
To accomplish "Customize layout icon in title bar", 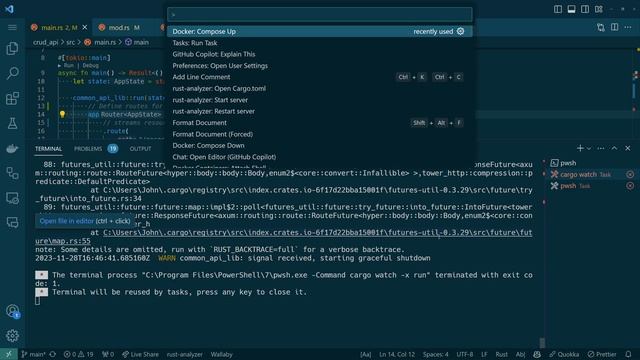I will coord(599,9).
